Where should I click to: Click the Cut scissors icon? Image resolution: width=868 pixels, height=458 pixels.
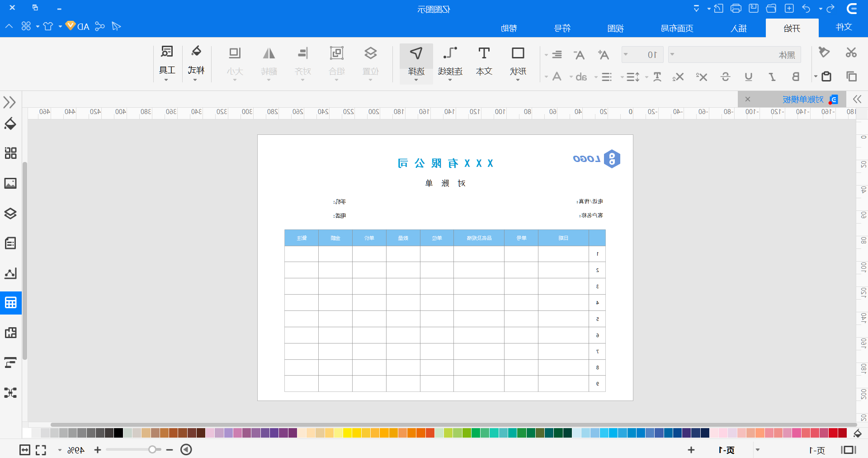click(851, 52)
